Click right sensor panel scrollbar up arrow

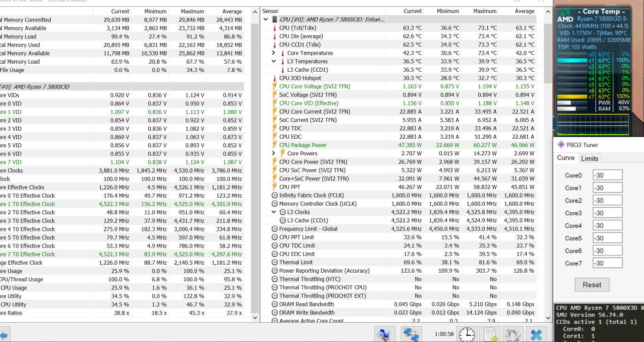(548, 11)
